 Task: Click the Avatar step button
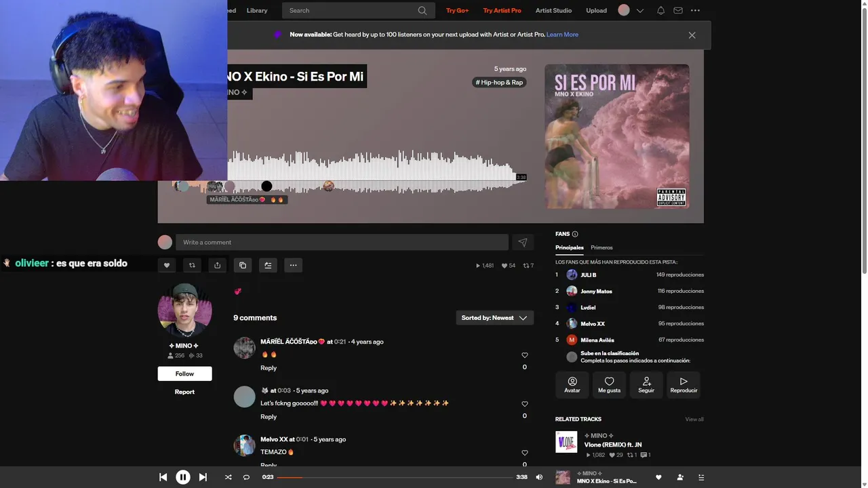572,385
